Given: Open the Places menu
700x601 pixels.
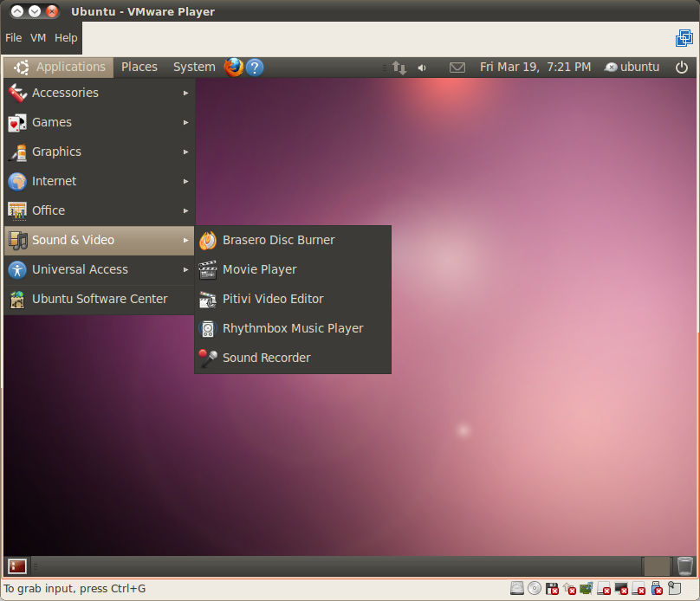Looking at the screenshot, I should pyautogui.click(x=139, y=67).
